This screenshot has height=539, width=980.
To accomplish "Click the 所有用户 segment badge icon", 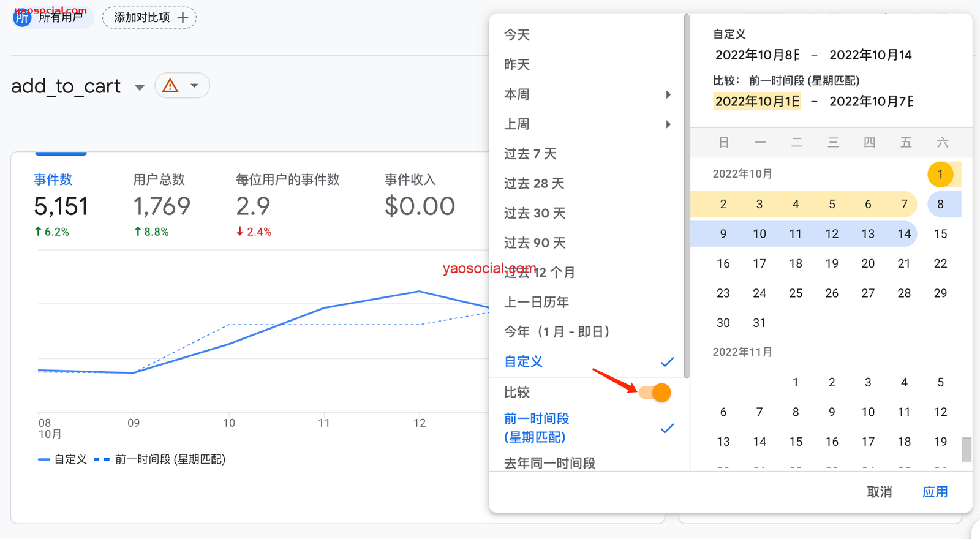I will click(22, 17).
